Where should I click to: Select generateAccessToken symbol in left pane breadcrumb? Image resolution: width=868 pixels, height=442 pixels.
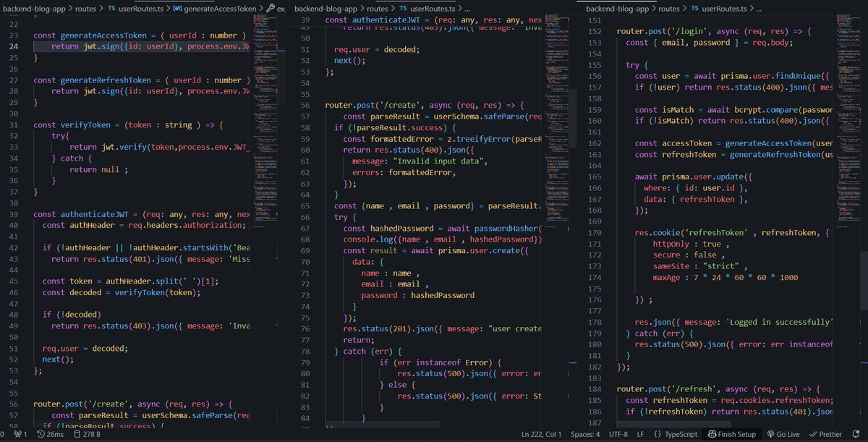click(x=215, y=8)
